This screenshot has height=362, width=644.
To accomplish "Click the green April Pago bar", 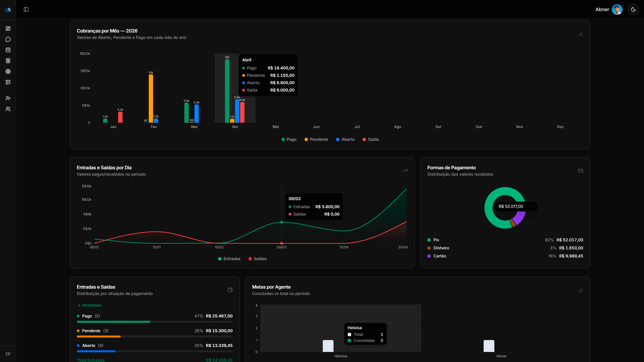I will (227, 91).
